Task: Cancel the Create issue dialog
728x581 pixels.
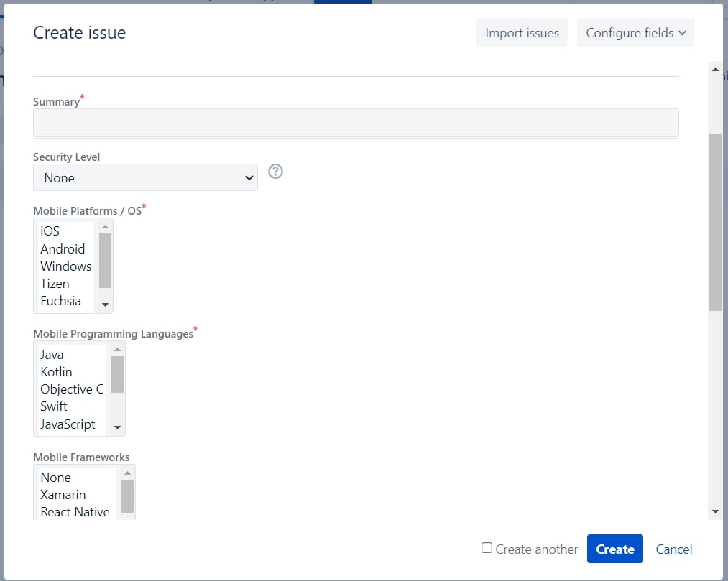Action: 673,549
